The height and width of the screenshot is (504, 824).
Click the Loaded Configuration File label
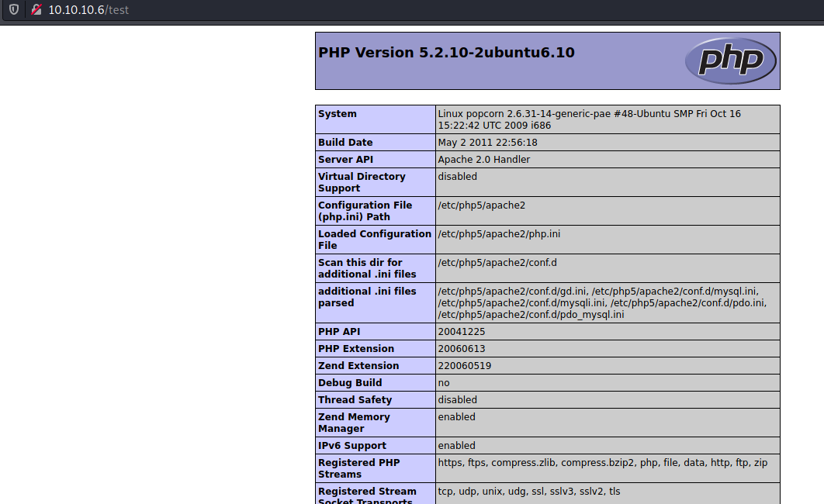pos(374,240)
